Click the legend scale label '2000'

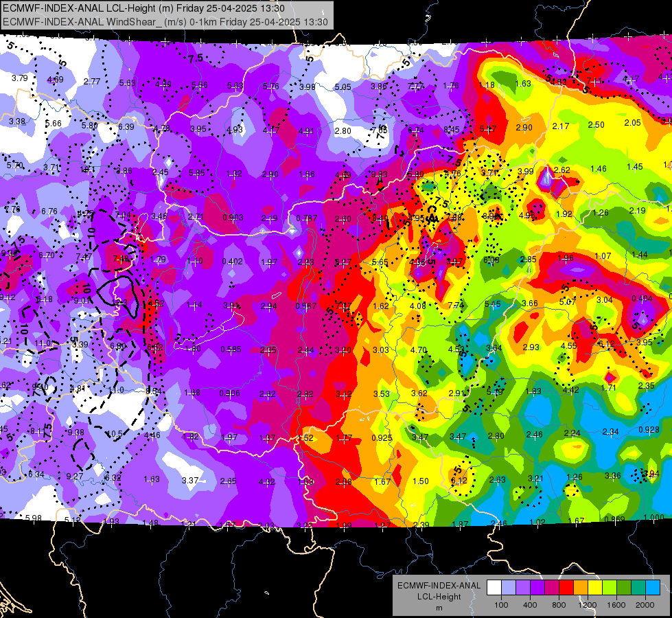tap(645, 605)
